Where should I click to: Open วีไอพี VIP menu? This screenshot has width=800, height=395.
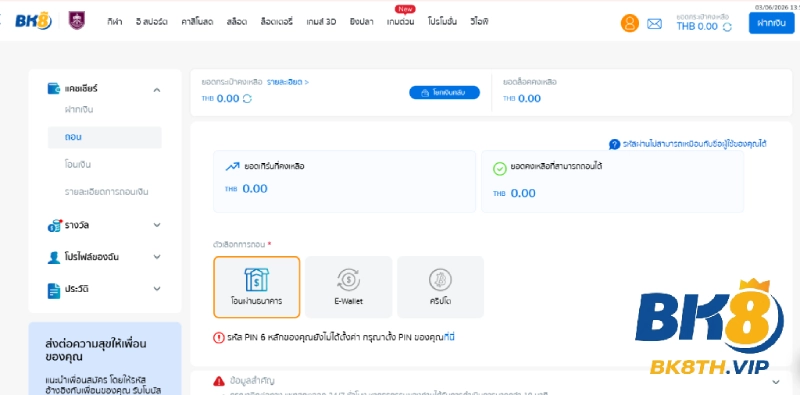[479, 22]
